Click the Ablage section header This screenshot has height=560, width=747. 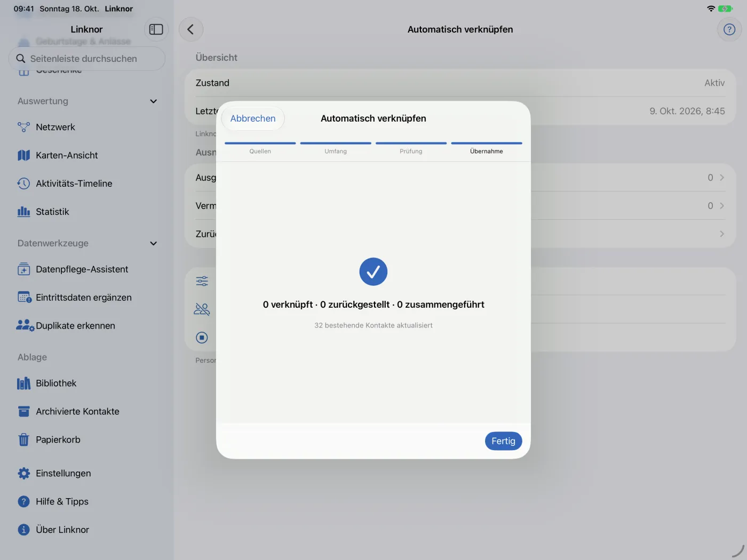coord(32,357)
